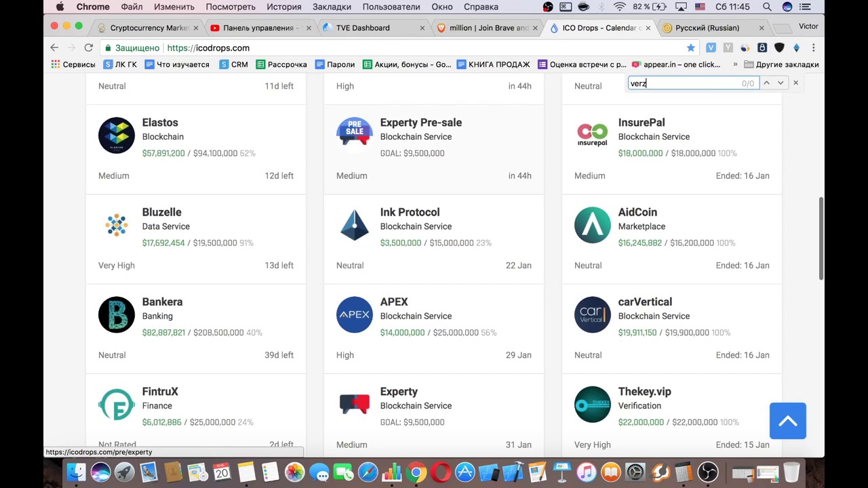Viewport: 868px width, 488px height.
Task: Click the InsurePal logo icon
Action: pos(593,134)
